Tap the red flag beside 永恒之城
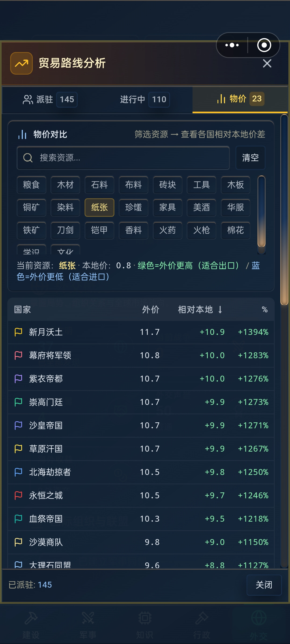 [x=18, y=496]
